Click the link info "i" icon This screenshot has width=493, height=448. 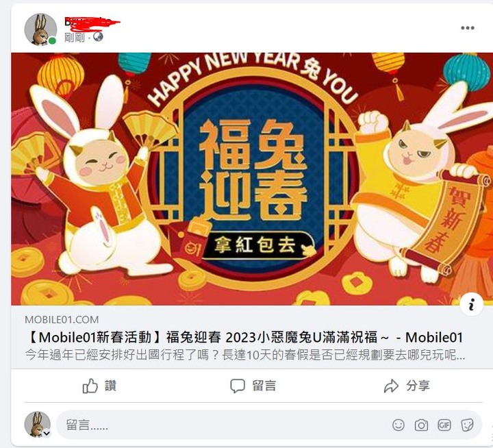[471, 304]
